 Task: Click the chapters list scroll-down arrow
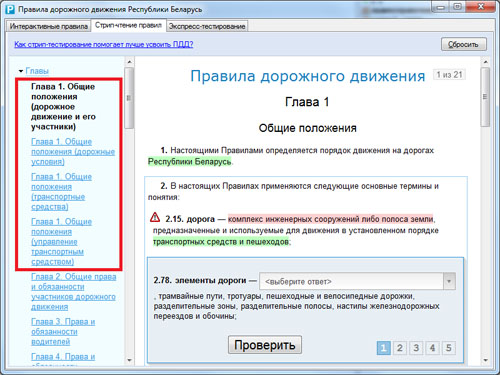[x=129, y=360]
